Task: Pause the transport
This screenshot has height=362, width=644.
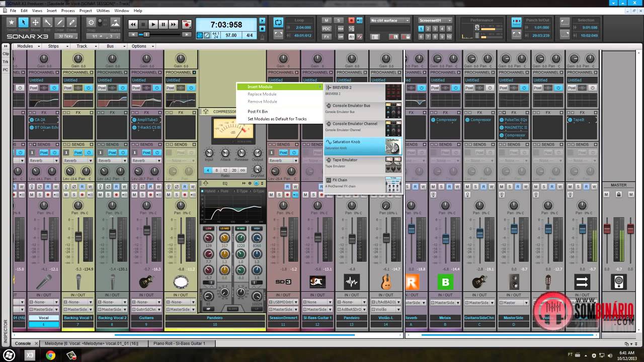Action: click(x=163, y=24)
